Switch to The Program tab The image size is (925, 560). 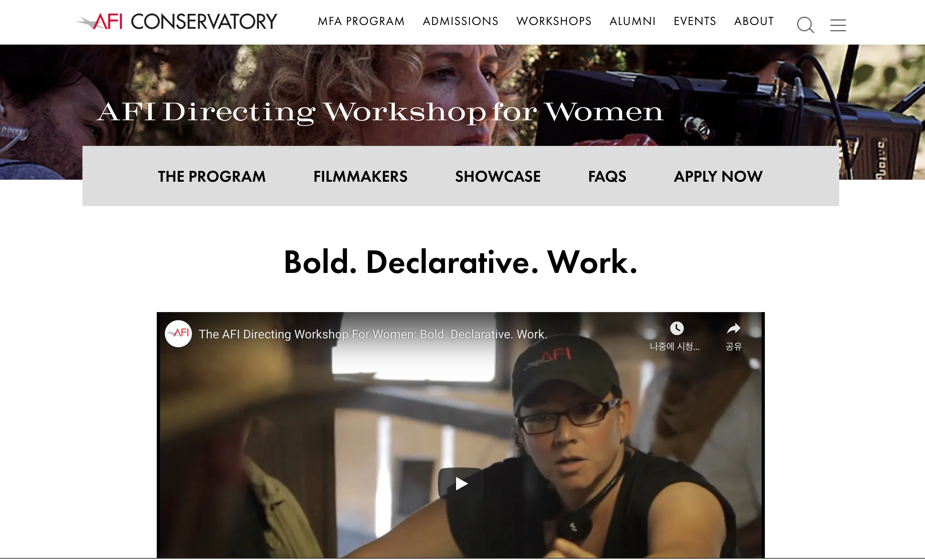coord(212,176)
